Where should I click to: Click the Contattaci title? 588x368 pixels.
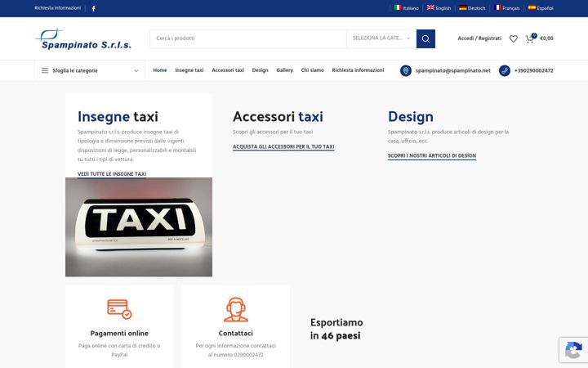pyautogui.click(x=236, y=334)
